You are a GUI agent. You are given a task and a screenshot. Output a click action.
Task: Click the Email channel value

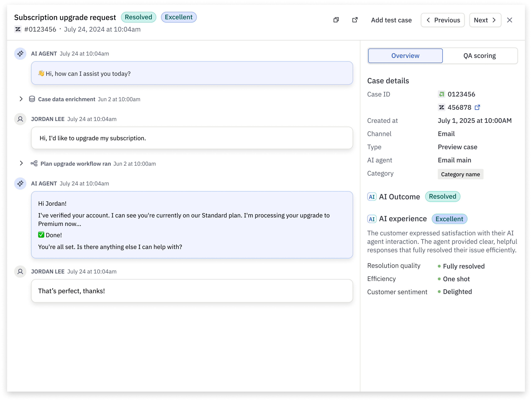[446, 134]
